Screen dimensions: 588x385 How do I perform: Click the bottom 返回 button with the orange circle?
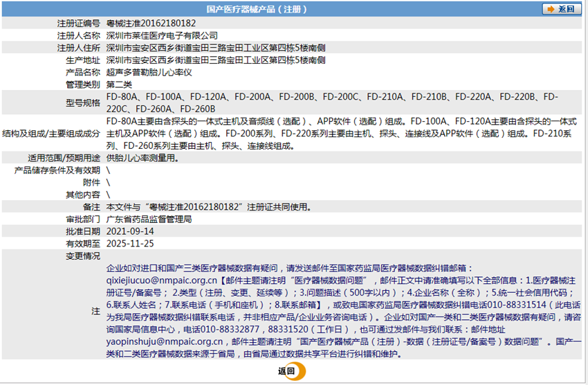pyautogui.click(x=292, y=371)
